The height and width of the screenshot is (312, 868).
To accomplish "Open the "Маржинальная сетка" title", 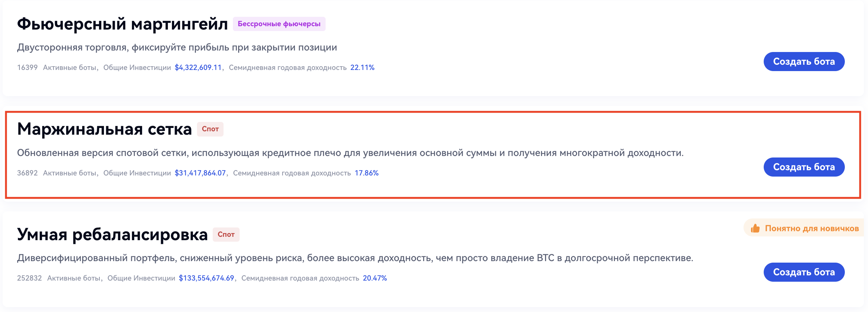I will click(x=104, y=129).
